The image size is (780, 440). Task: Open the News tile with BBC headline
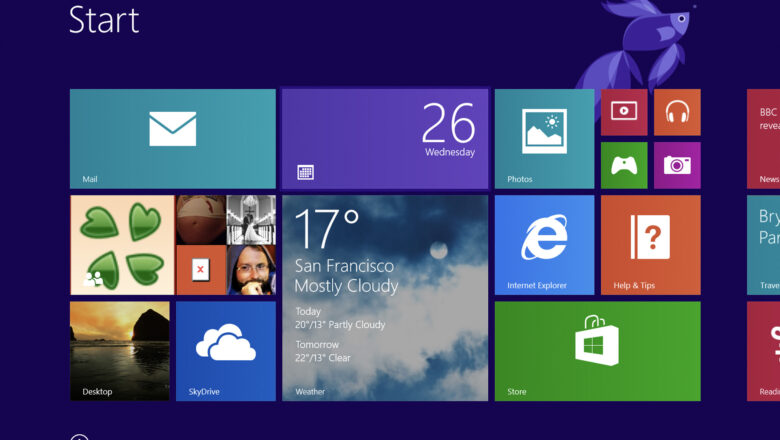click(x=764, y=138)
